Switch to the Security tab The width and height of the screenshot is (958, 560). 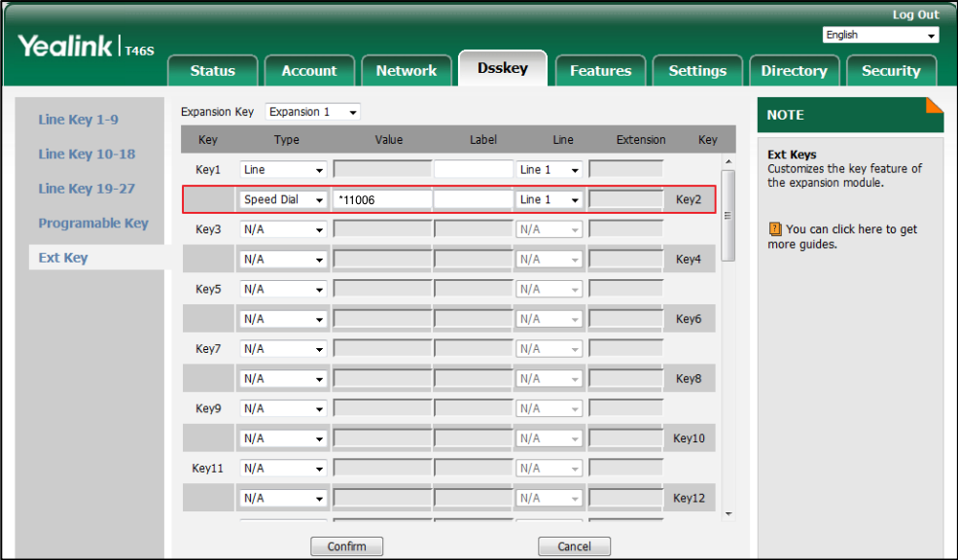[x=891, y=70]
